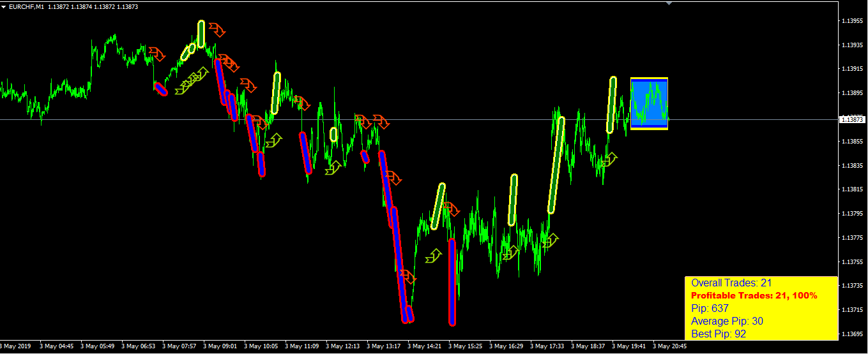Click the '3 May 11:09' time label
868x354 pixels.
[302, 346]
